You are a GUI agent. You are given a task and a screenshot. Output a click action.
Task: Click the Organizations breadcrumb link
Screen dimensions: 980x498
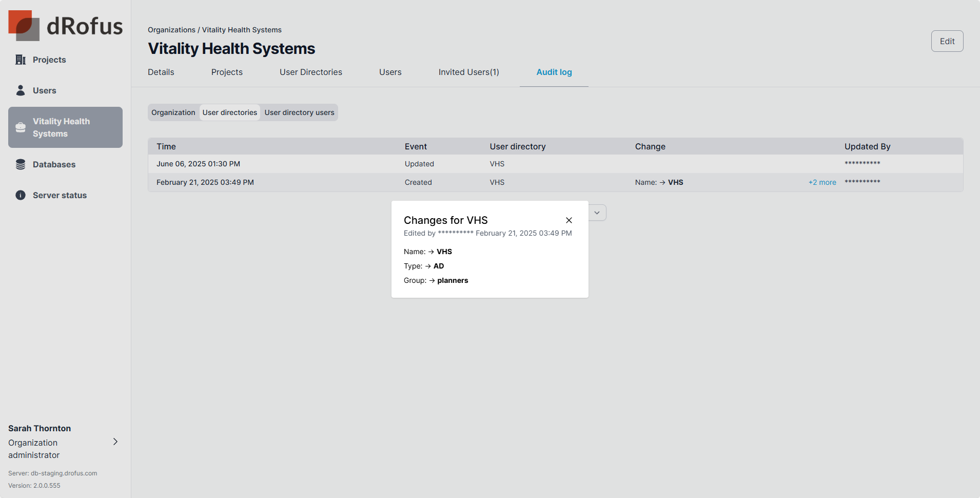click(x=171, y=30)
